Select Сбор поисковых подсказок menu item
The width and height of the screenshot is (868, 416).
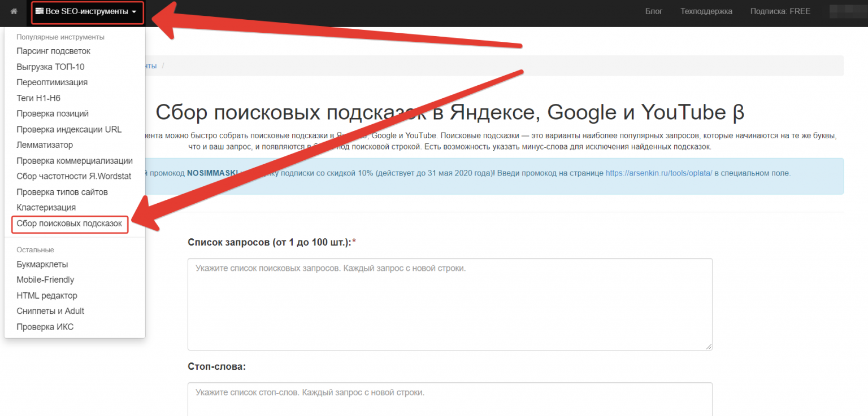tap(70, 224)
